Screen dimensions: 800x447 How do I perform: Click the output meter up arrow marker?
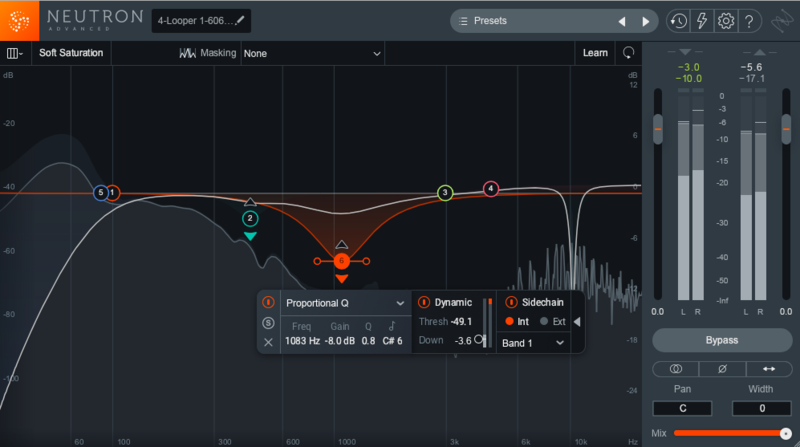click(x=760, y=52)
